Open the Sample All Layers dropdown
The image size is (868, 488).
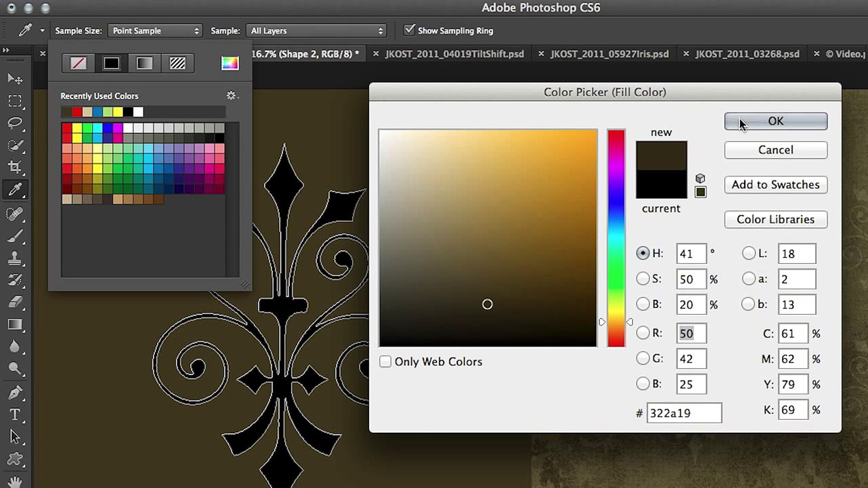(316, 31)
